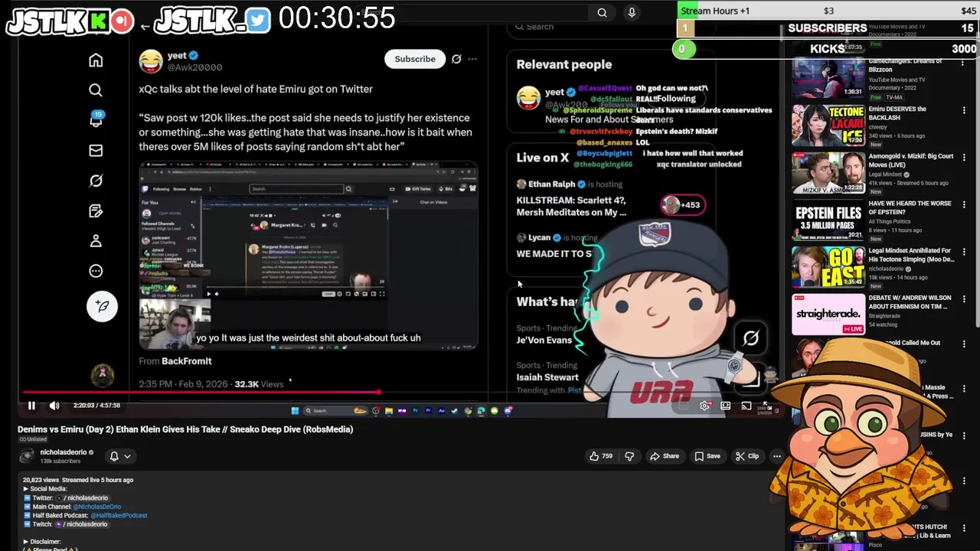
Task: Play the embedded xQc tweet video
Action: coord(308,256)
